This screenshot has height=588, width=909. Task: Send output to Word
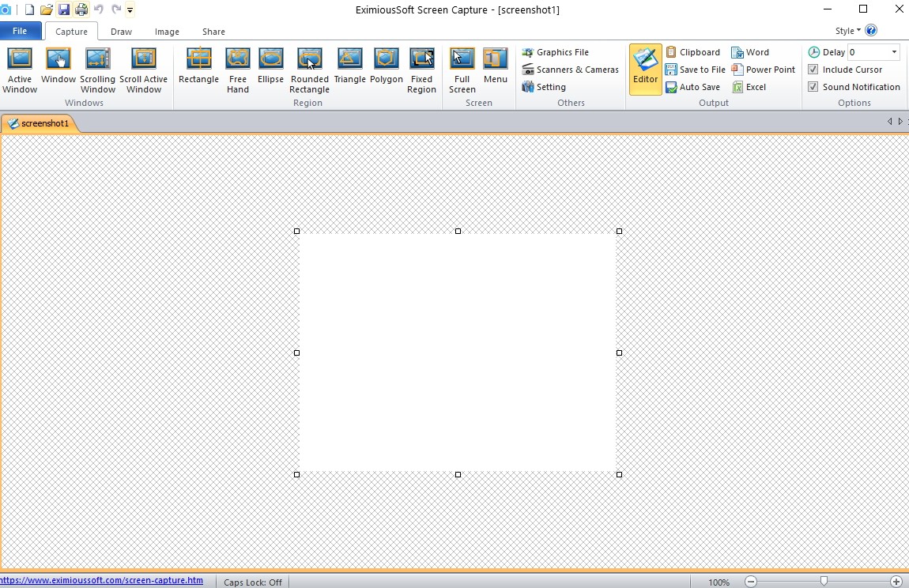[750, 52]
